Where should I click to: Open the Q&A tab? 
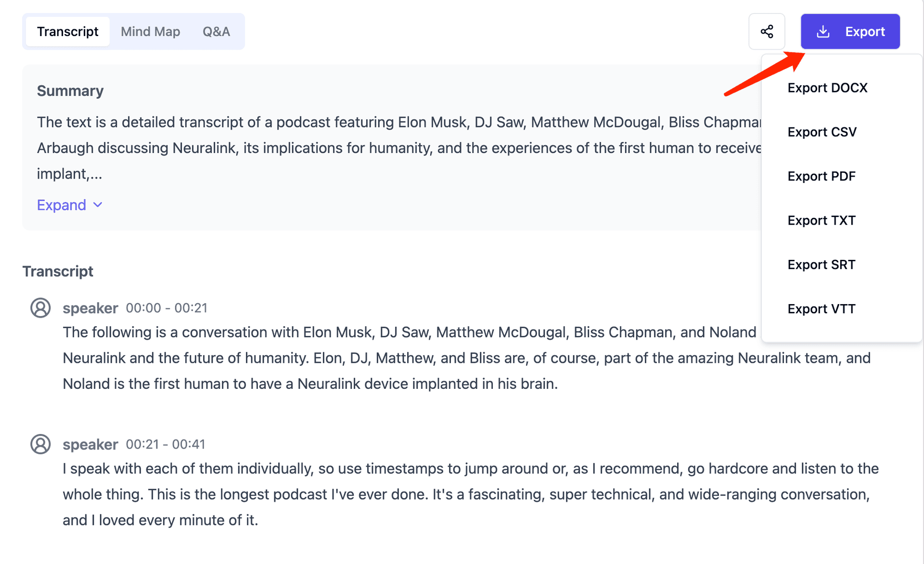[x=216, y=32]
